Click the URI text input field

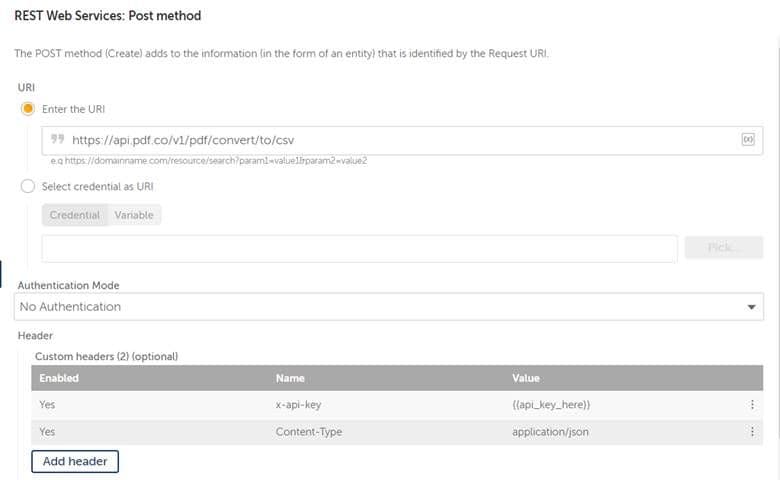click(x=400, y=140)
